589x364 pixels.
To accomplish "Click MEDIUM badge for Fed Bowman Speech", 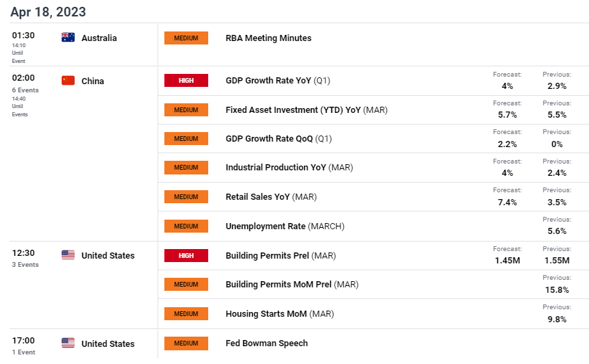I will tap(186, 343).
